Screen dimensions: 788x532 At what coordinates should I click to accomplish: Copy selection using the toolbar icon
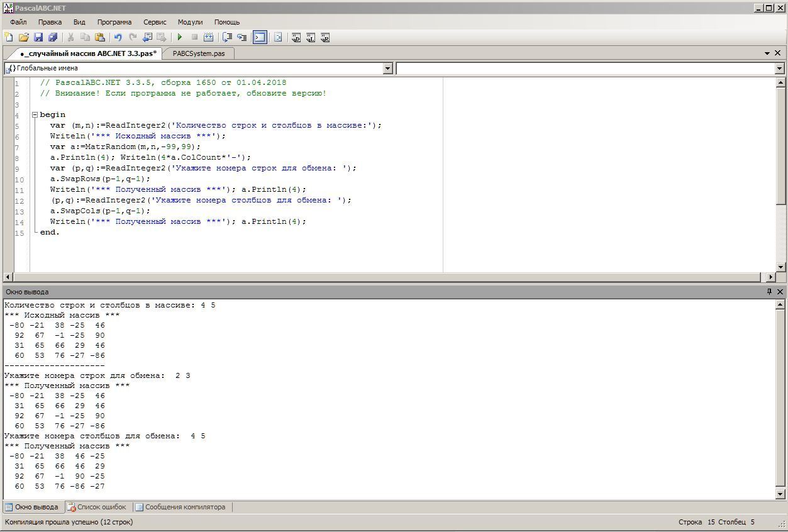pos(85,38)
